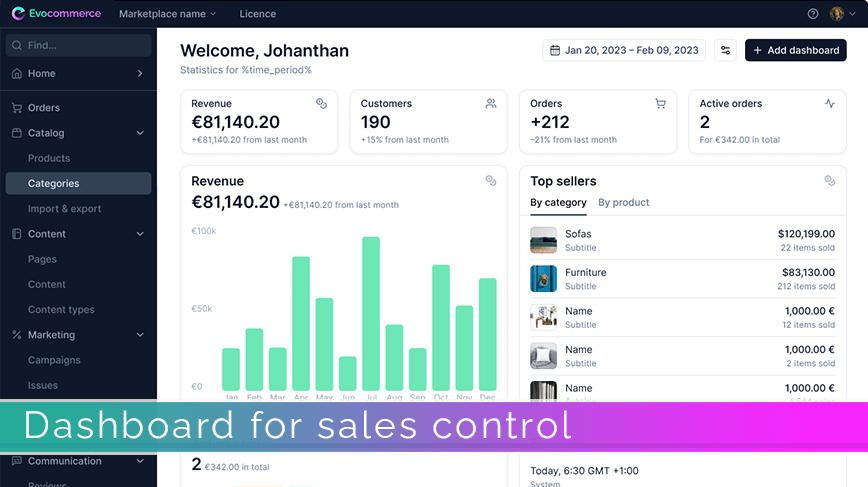Open the user avatar account menu

pyautogui.click(x=843, y=14)
